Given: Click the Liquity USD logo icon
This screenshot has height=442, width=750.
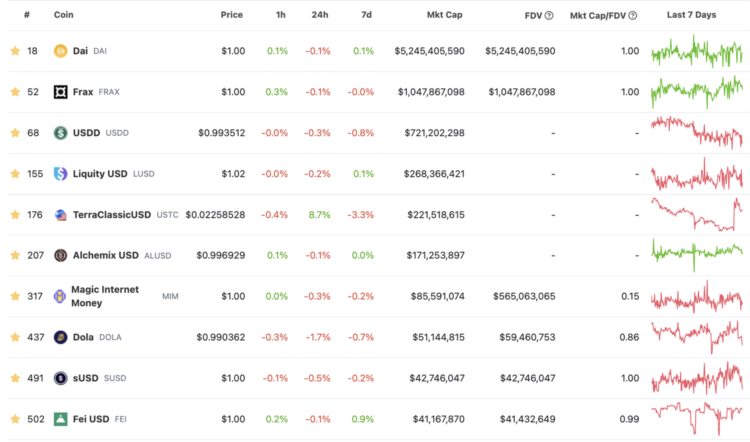Looking at the screenshot, I should (x=60, y=174).
